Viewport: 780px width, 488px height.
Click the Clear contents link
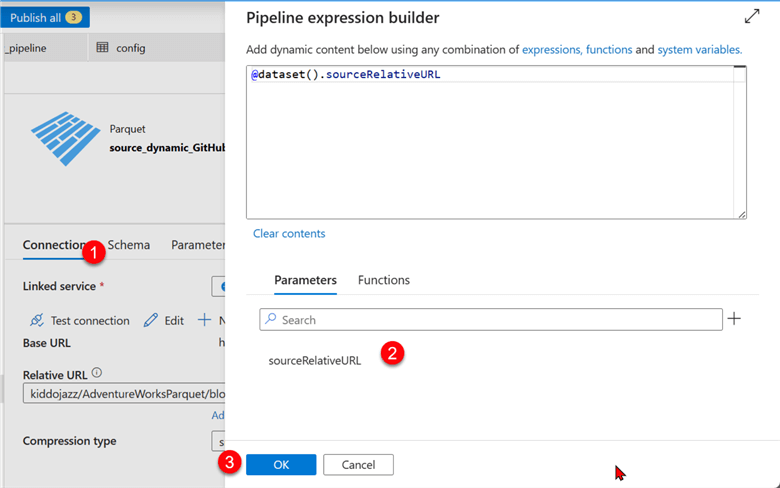click(x=289, y=233)
